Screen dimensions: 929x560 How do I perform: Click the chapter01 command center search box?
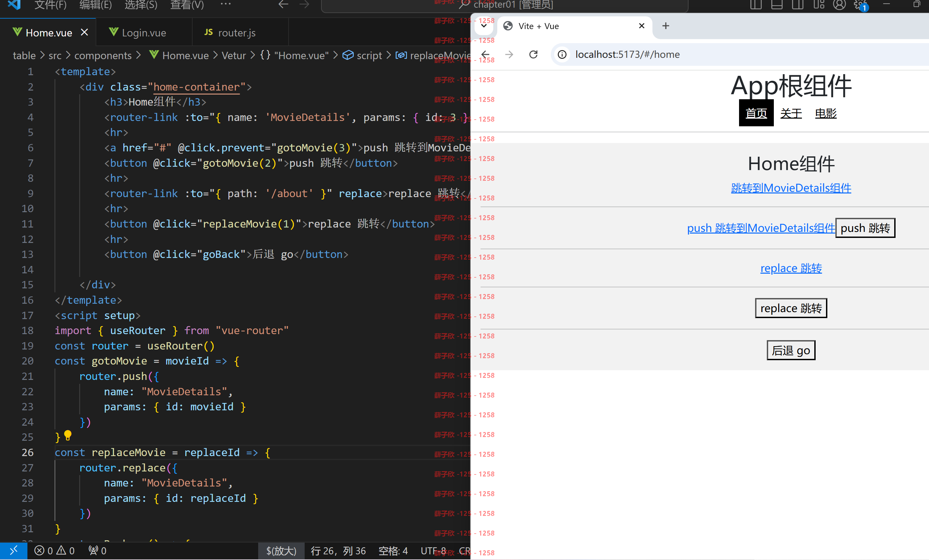coord(505,5)
